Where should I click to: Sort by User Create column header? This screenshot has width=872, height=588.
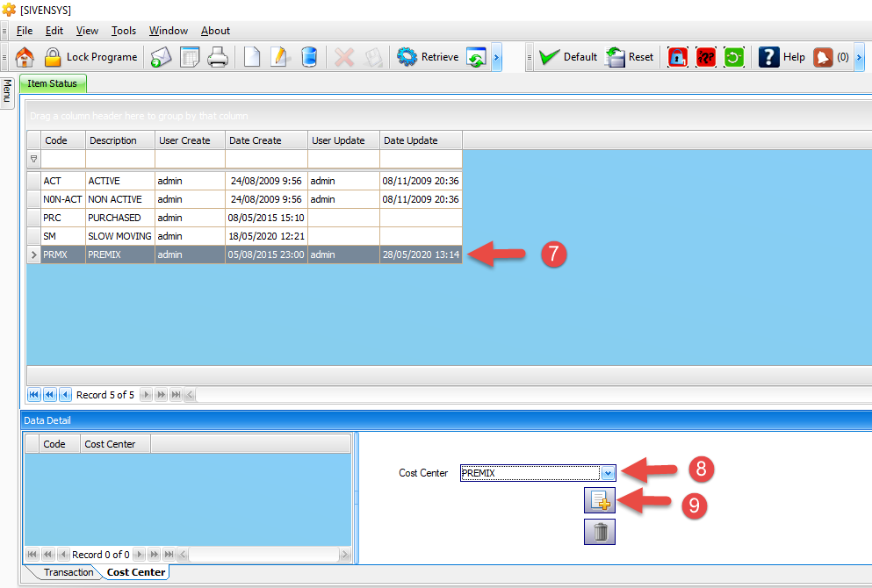click(191, 140)
